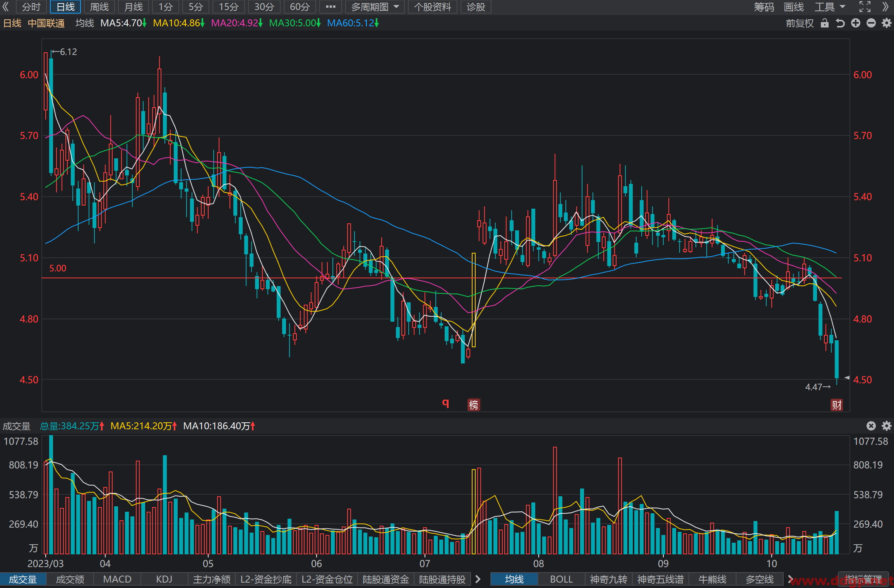Select 神奇九转 indicator tab

(x=608, y=579)
